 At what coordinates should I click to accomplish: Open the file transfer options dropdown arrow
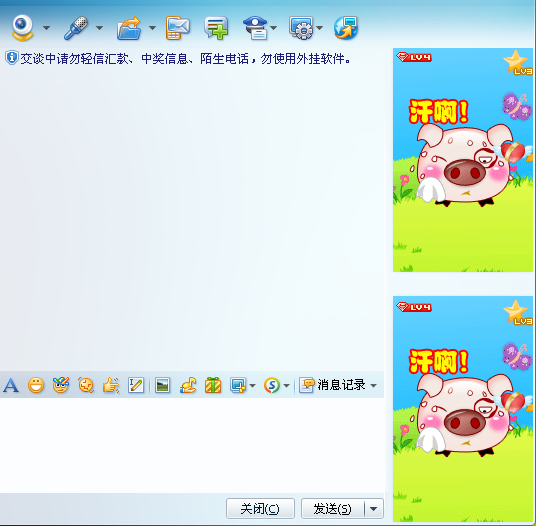point(152,28)
